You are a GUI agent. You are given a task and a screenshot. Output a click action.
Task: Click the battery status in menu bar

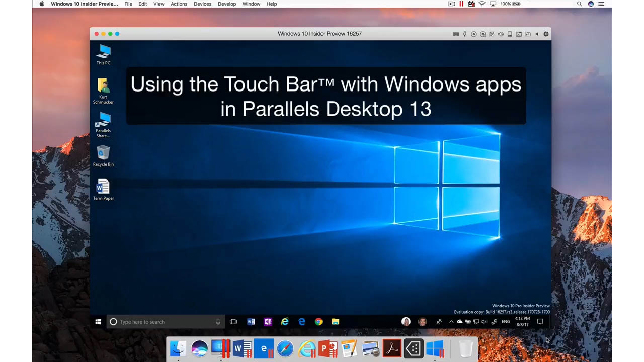pyautogui.click(x=511, y=4)
